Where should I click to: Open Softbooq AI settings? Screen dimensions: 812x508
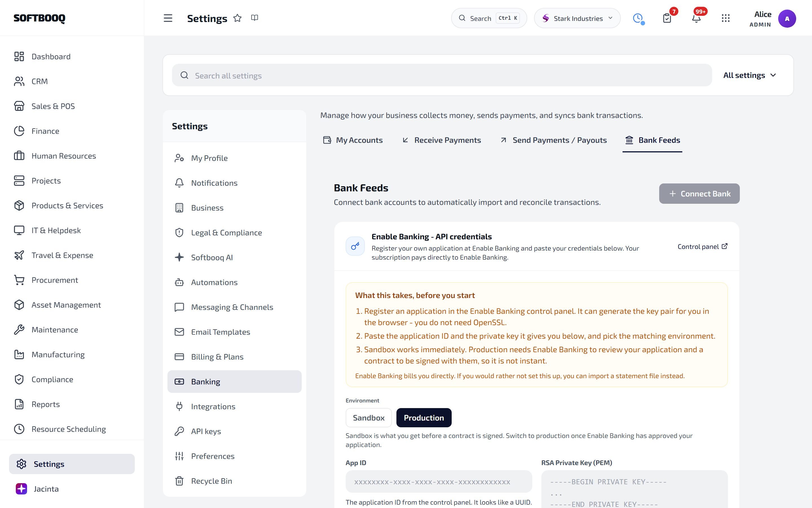[234, 257]
